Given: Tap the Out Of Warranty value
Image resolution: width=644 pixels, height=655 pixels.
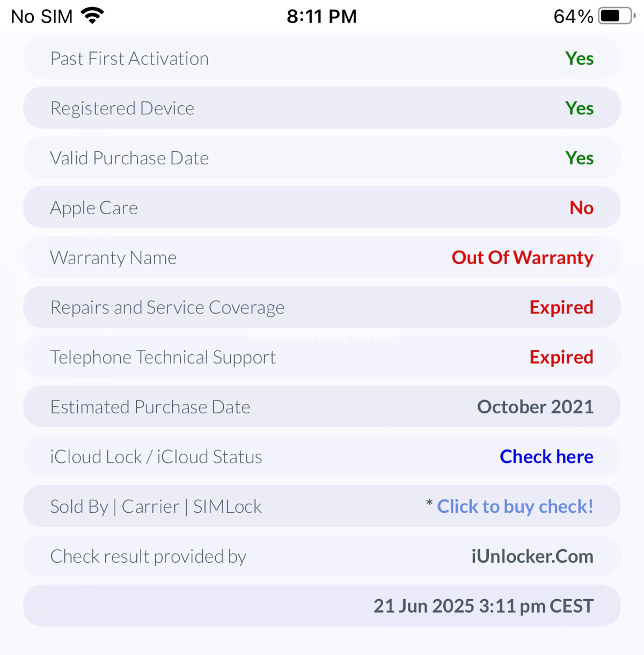Looking at the screenshot, I should pos(522,258).
